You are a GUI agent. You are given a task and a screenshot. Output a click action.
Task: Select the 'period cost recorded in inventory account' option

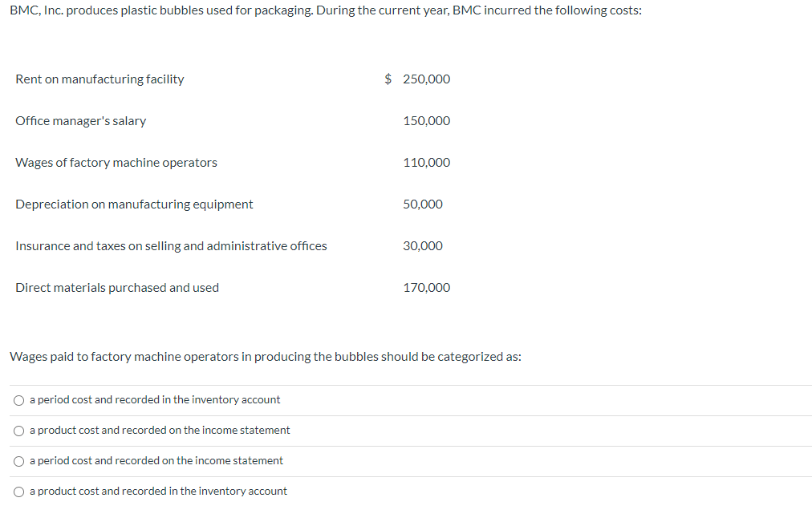[155, 399]
